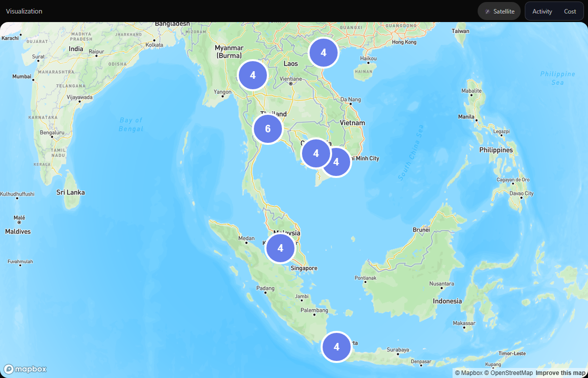Click the Makassar city label
Viewport: 588px width, 378px height.
click(464, 323)
